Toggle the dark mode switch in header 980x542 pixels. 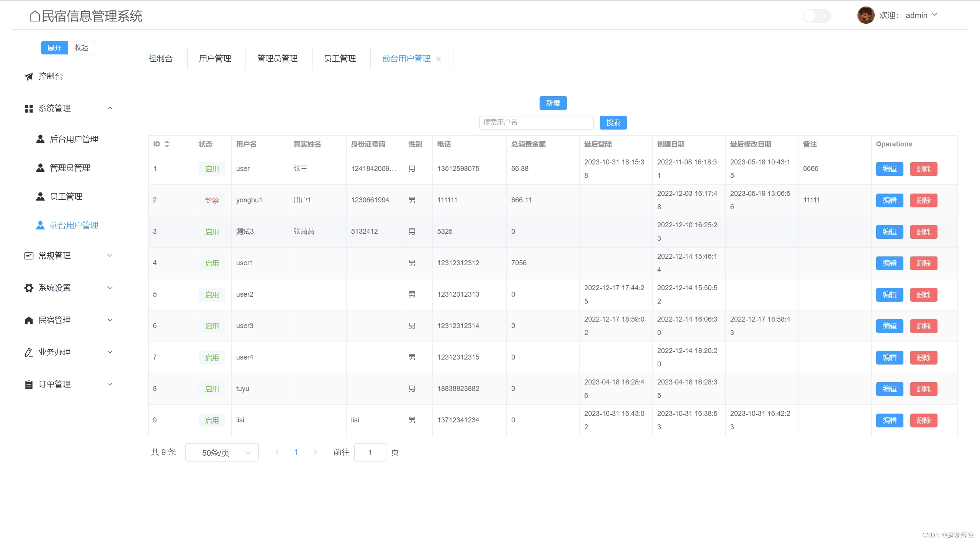(817, 16)
